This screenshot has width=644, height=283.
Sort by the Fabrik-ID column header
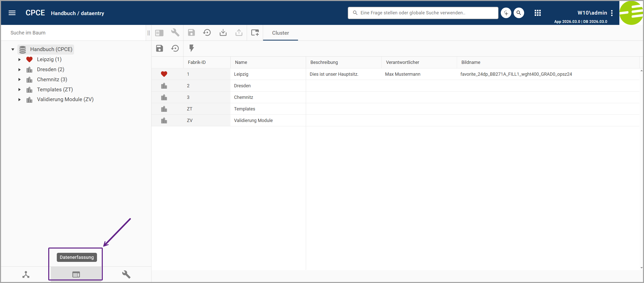(197, 62)
